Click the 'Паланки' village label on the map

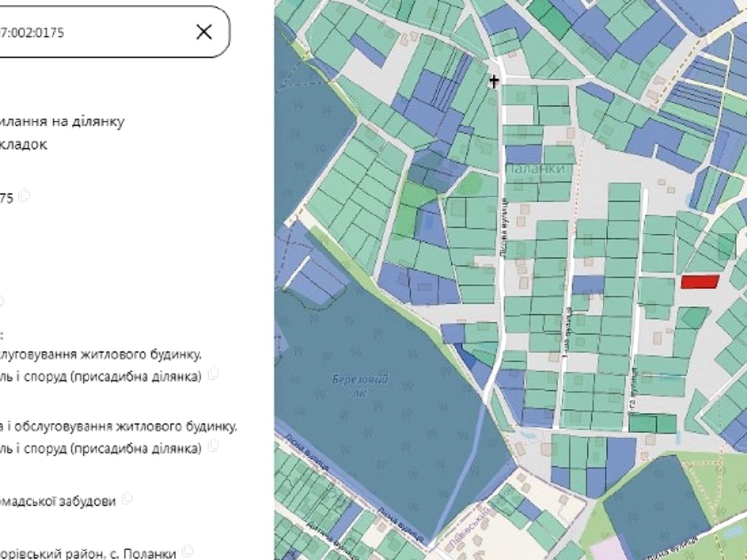[x=536, y=168]
